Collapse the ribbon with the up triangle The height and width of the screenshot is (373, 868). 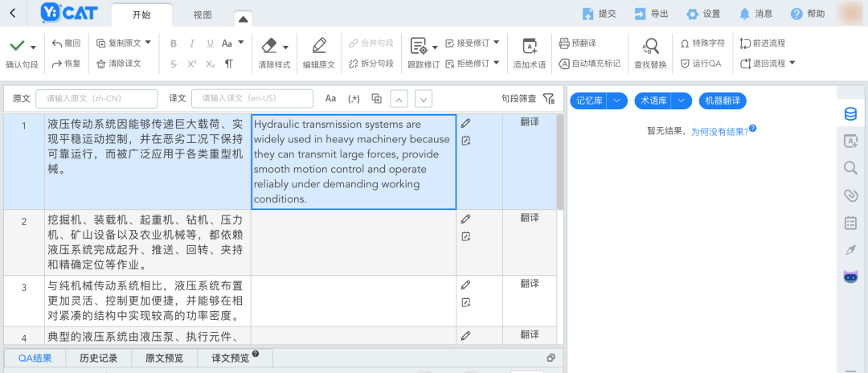[x=243, y=18]
